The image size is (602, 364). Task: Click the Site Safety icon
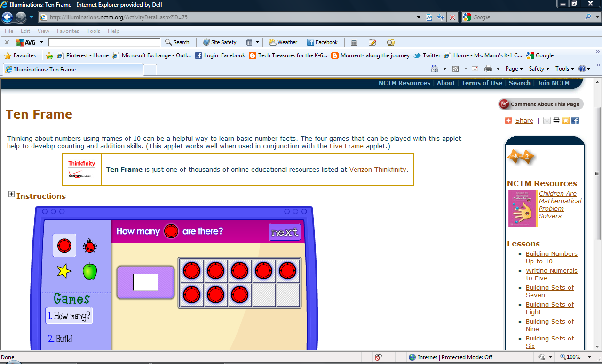tap(219, 42)
